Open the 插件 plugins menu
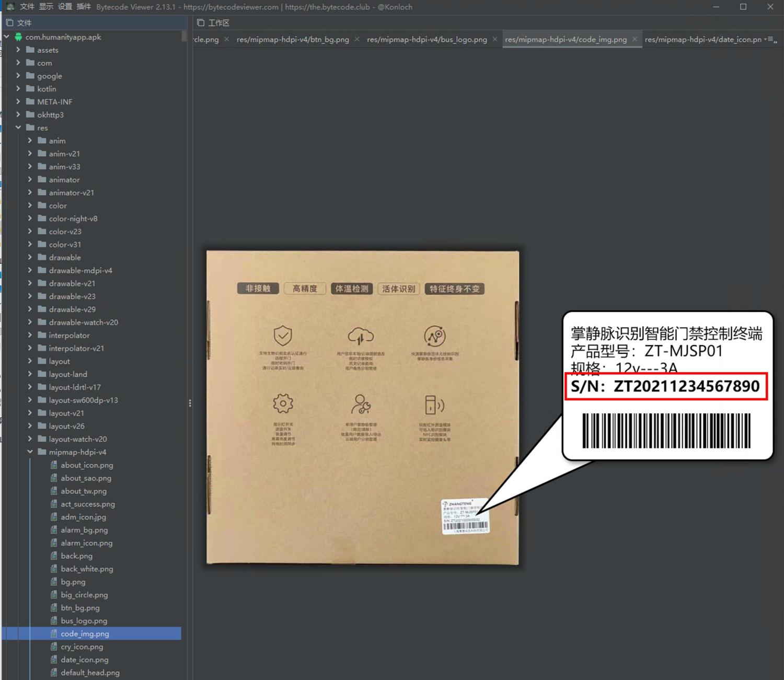This screenshot has height=680, width=784. click(84, 7)
